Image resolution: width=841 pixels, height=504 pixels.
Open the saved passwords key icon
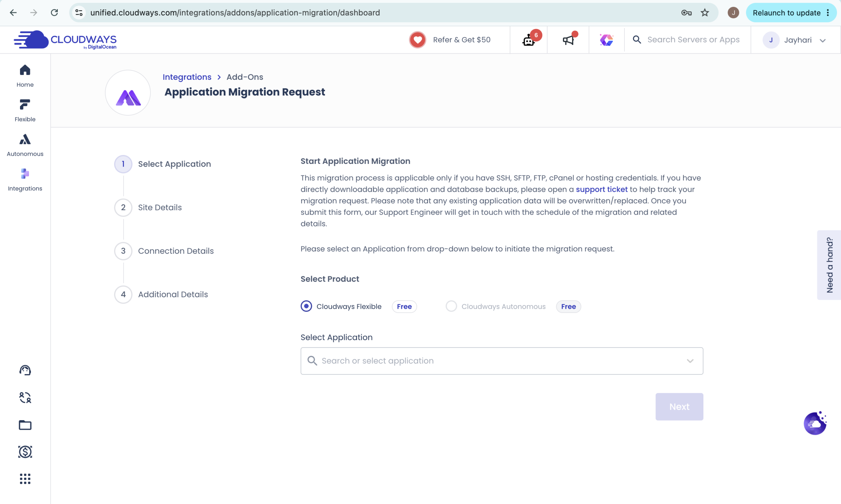pos(686,12)
